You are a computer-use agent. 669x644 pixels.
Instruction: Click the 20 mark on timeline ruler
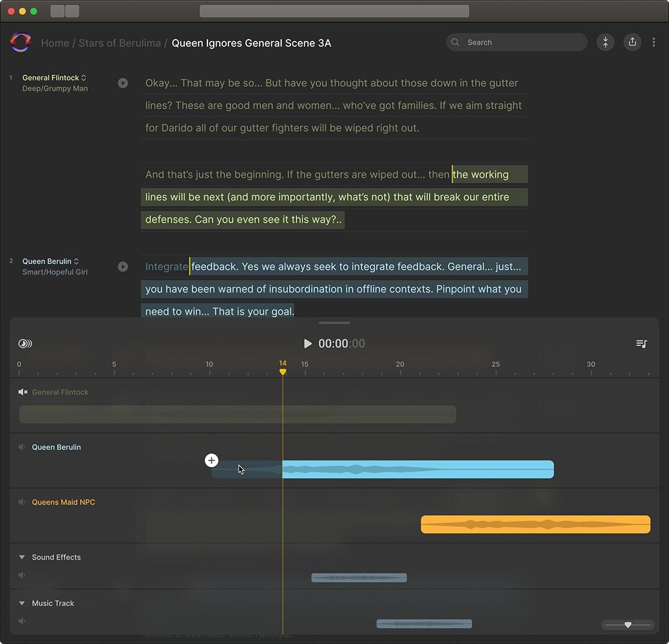click(400, 364)
